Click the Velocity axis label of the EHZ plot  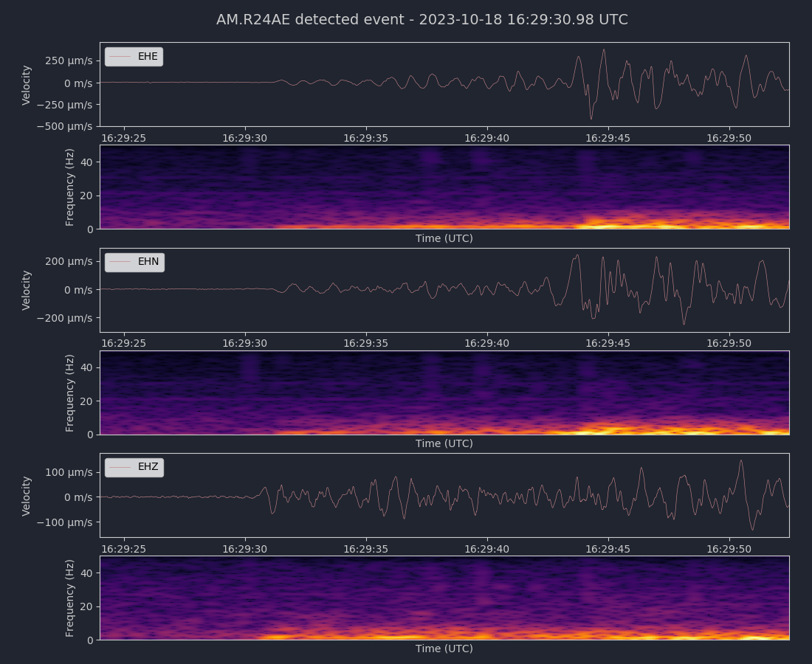(x=27, y=495)
